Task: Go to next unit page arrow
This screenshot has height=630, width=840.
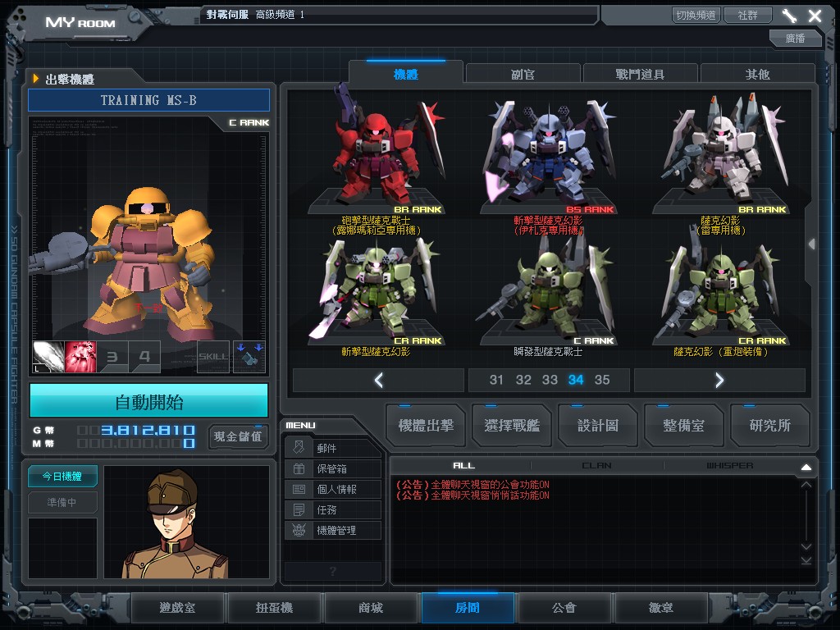Action: pyautogui.click(x=719, y=381)
